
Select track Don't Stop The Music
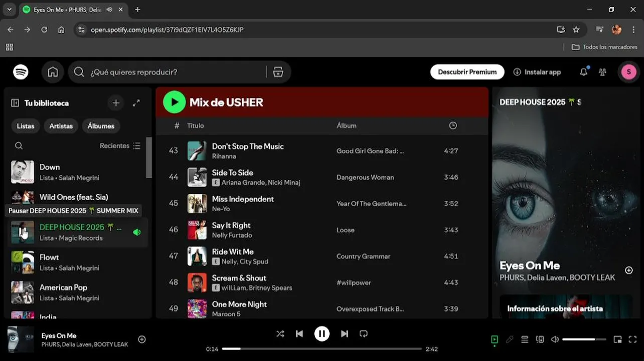point(248,146)
